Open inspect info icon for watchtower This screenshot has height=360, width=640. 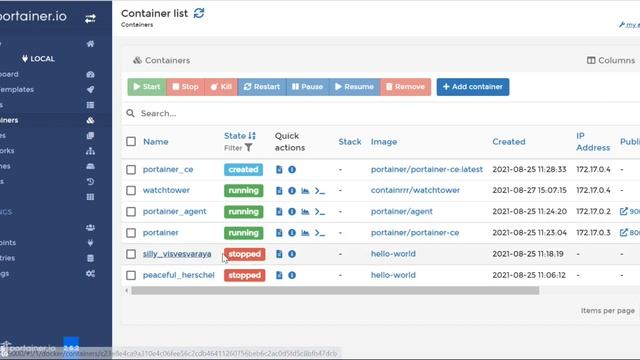292,191
